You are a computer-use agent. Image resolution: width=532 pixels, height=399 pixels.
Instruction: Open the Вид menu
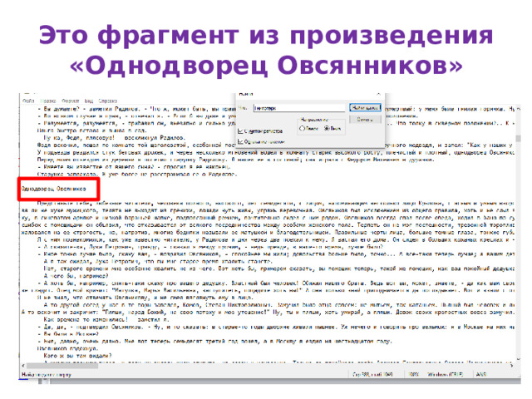click(89, 101)
